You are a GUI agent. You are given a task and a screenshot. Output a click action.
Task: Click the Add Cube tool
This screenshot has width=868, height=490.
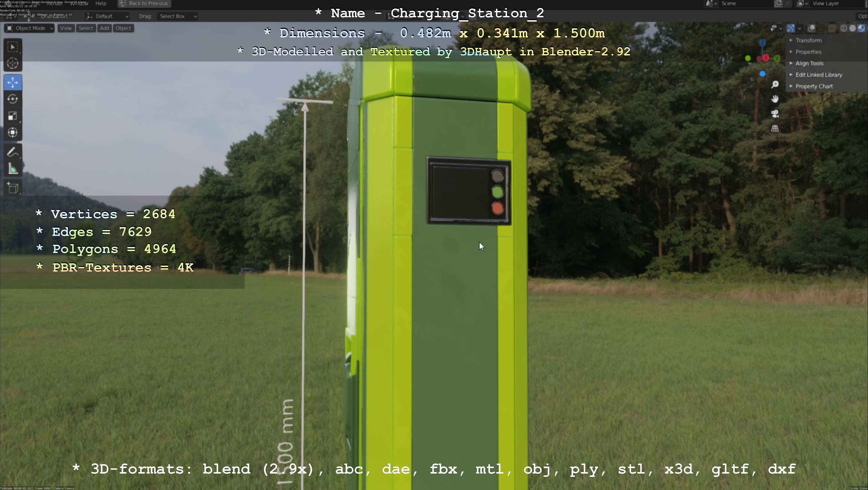(13, 188)
